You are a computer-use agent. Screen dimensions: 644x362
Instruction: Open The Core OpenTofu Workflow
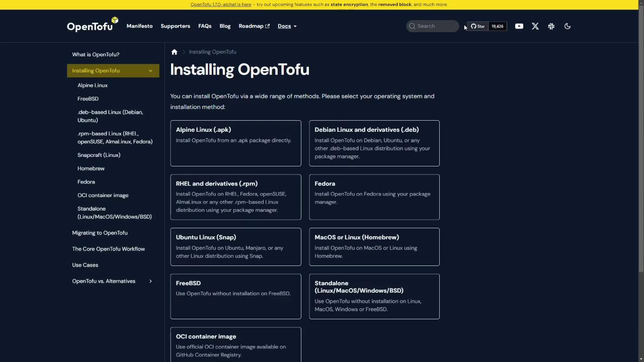[x=108, y=249]
